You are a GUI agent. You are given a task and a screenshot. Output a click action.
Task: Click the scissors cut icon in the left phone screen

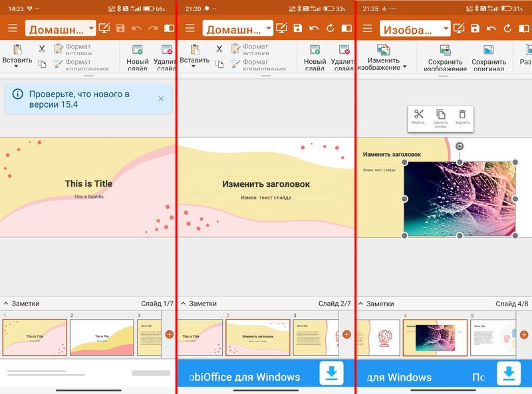(x=42, y=49)
